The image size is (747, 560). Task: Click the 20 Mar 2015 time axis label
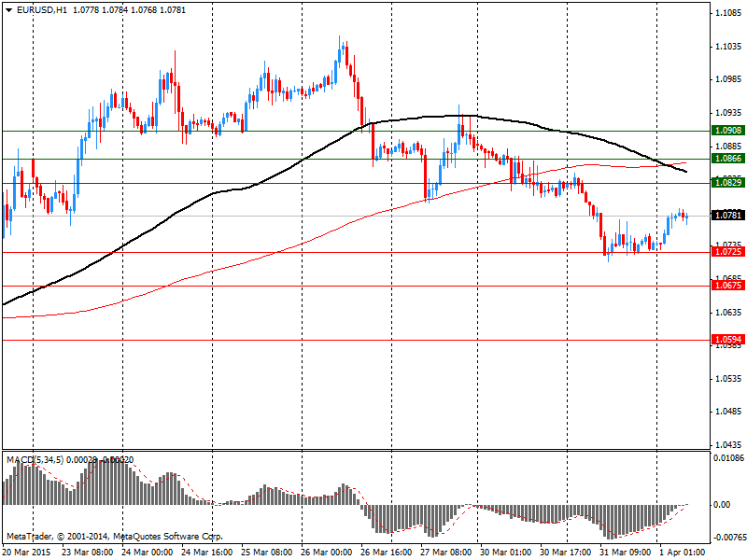tap(28, 553)
